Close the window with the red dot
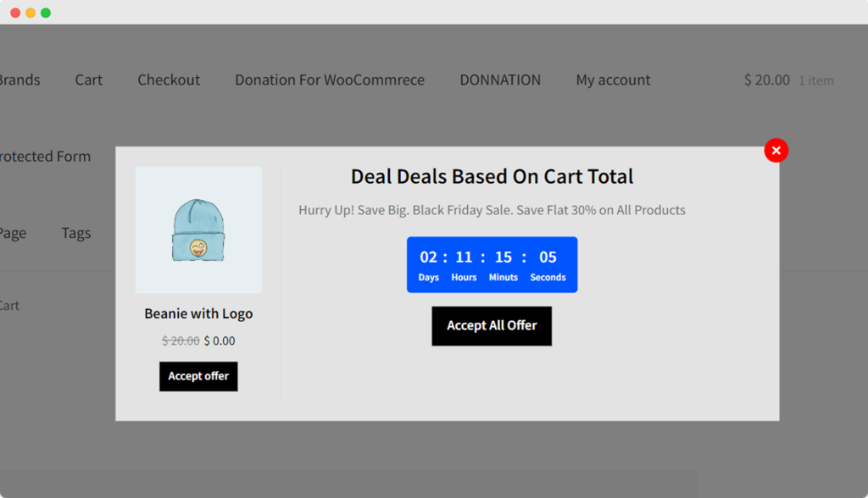Screen dimensions: 868x498 [x=15, y=13]
